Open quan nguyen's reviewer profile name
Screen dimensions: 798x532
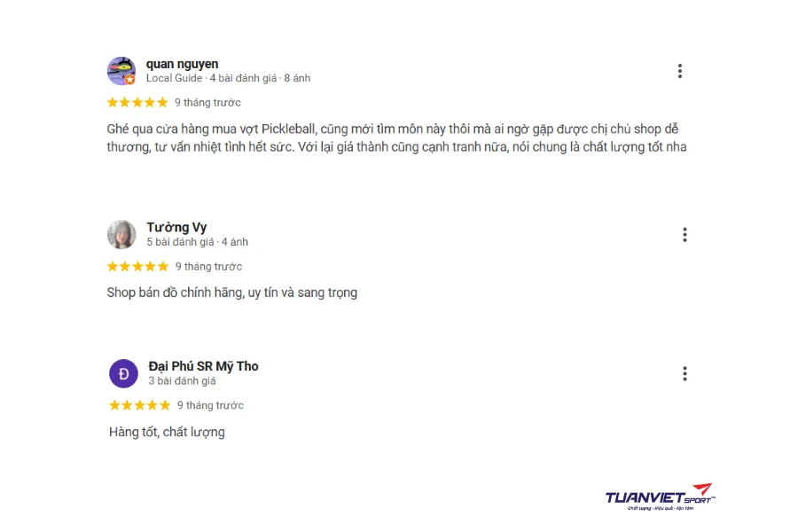coord(182,64)
